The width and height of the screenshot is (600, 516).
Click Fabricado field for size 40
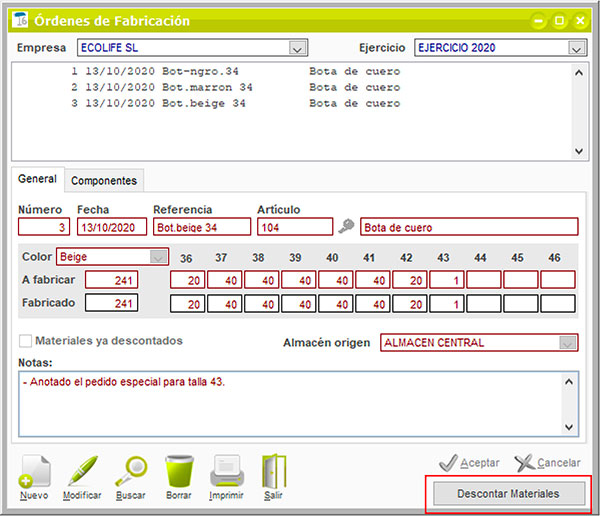[x=336, y=304]
